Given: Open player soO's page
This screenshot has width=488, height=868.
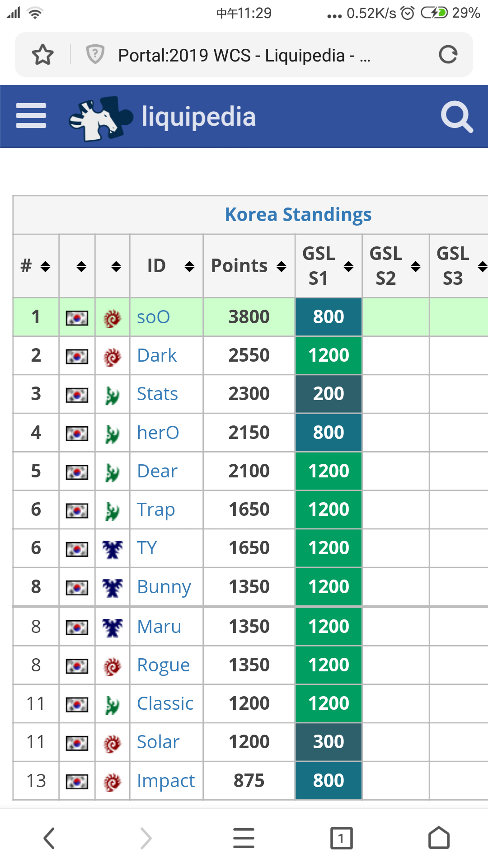Looking at the screenshot, I should (x=154, y=317).
